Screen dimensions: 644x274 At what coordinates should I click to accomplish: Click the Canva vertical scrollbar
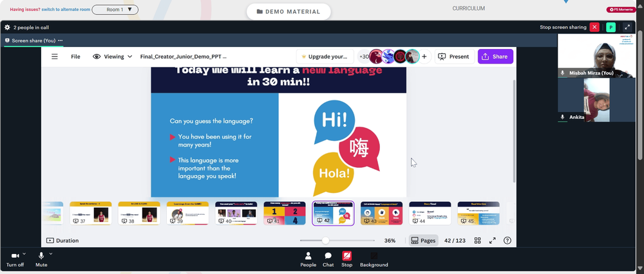(514, 131)
